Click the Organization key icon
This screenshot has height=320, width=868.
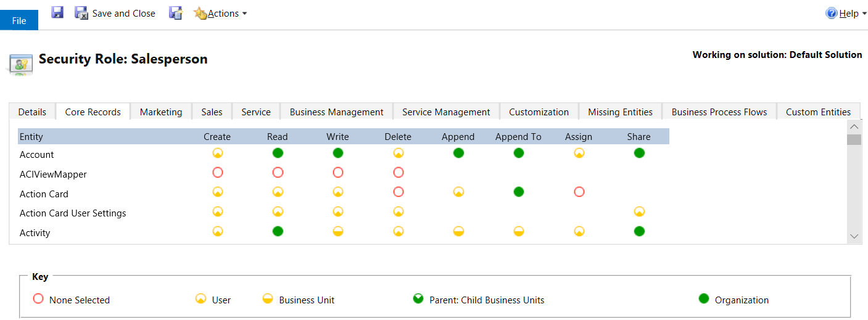[703, 300]
